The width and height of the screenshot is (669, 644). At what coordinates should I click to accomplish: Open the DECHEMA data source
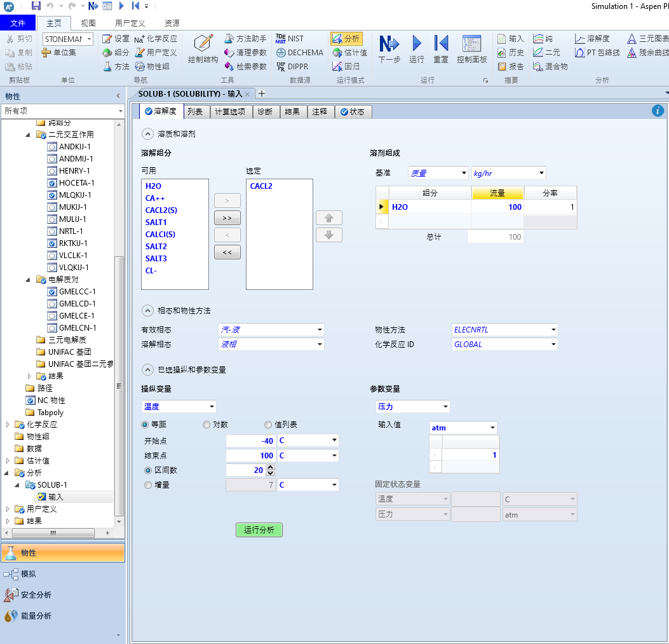coord(299,53)
